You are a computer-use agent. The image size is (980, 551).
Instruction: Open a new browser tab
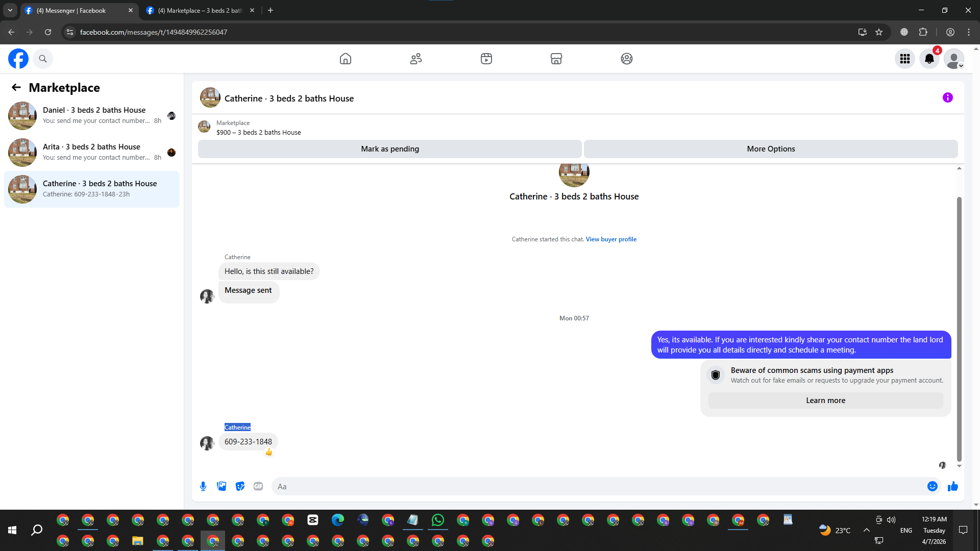click(271, 10)
